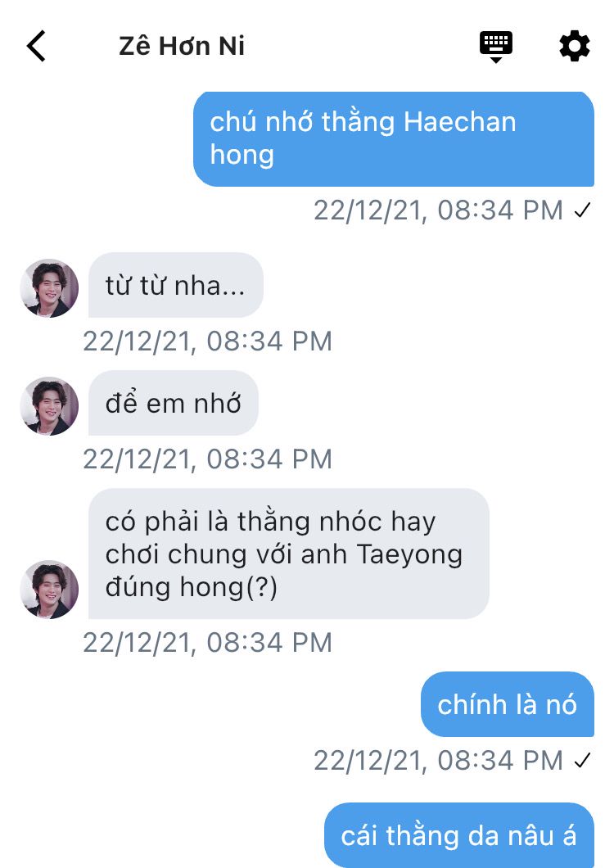
Task: Go back using the left arrow
Action: click(36, 46)
